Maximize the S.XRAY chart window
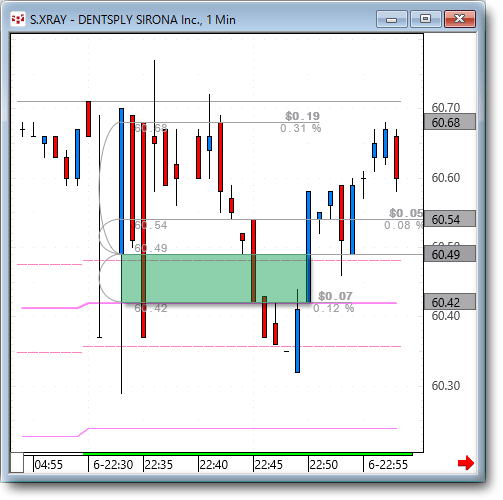Image resolution: width=503 pixels, height=500 pixels. click(425, 19)
